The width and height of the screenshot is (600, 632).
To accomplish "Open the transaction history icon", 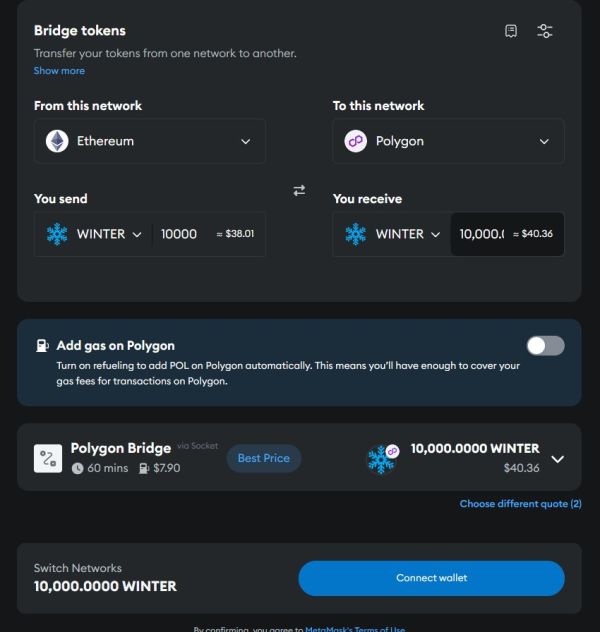I will tap(511, 31).
